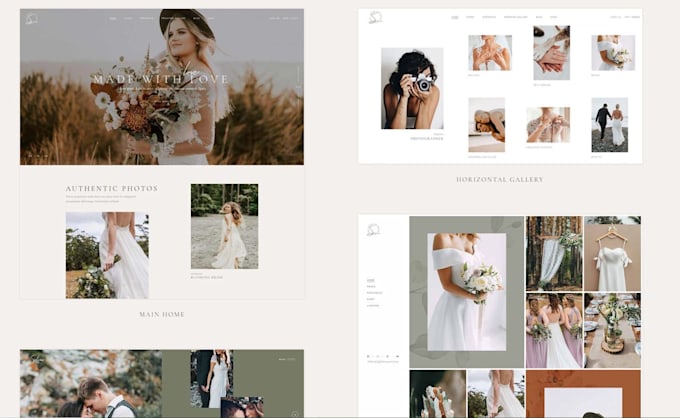Open the sleeping woman gallery photo
The width and height of the screenshot is (680, 418).
[x=487, y=125]
